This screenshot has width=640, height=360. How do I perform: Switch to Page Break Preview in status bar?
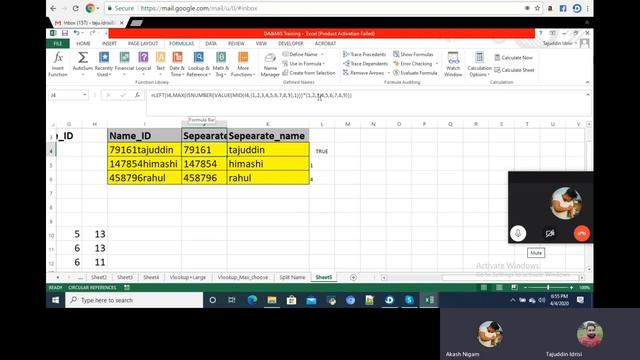click(x=514, y=288)
